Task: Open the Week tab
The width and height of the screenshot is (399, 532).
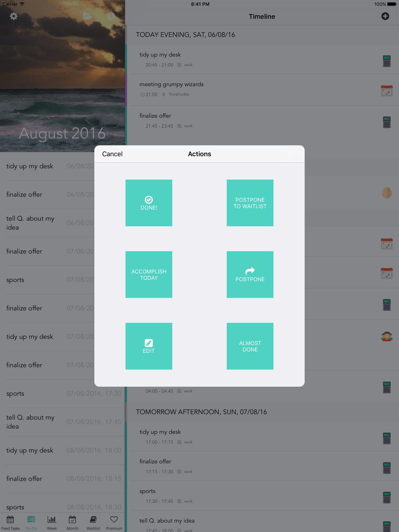Action: (52, 522)
